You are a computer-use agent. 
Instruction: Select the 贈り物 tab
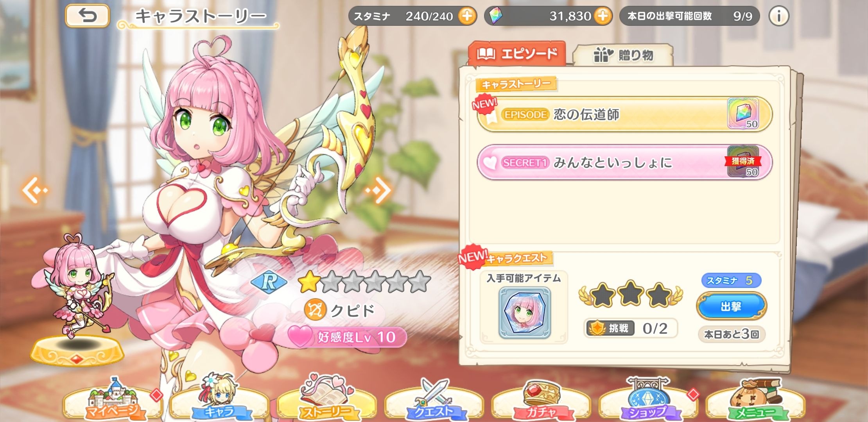[x=623, y=55]
